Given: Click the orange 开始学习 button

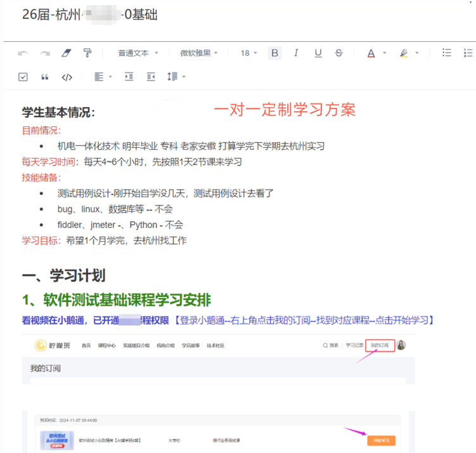Looking at the screenshot, I should coord(381,440).
